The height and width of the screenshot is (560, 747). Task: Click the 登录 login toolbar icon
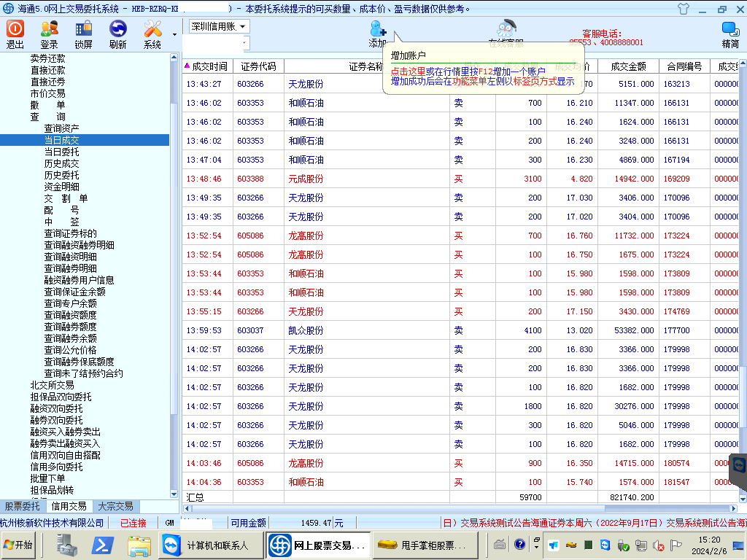click(x=49, y=29)
